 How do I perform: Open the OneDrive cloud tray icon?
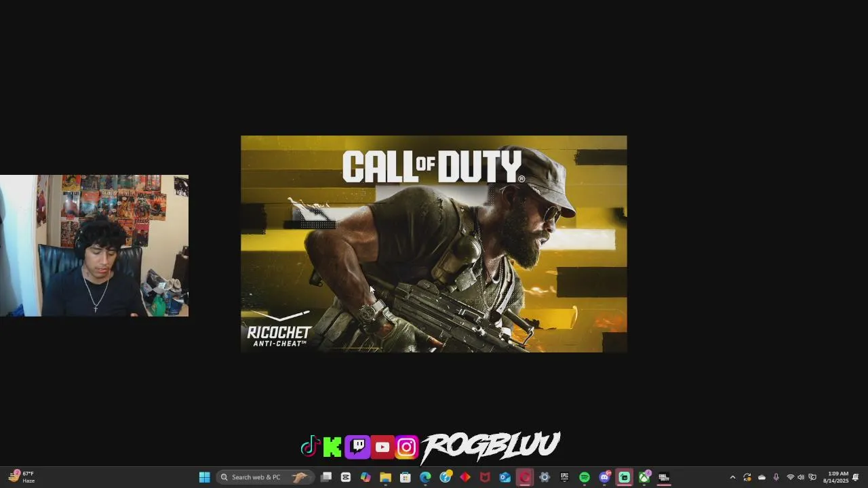click(762, 477)
